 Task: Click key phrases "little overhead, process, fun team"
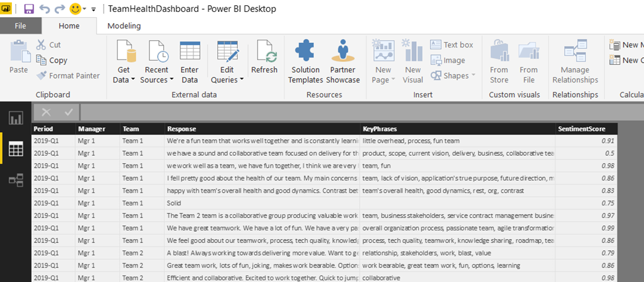(x=458, y=141)
